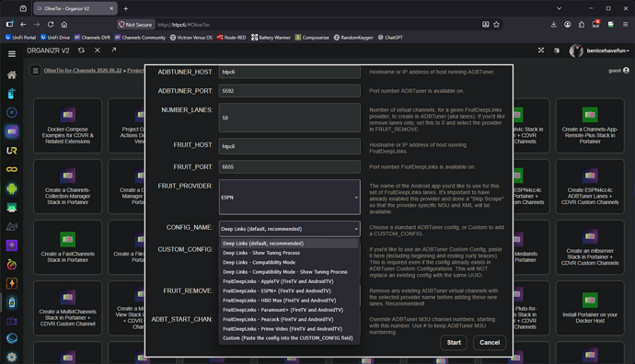Focus the ADBTUNER_PORT field showing 5592
635x364 pixels.
(290, 91)
